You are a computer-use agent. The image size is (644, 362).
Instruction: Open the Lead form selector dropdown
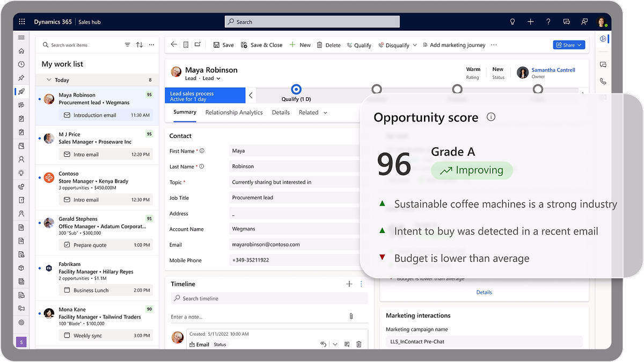tap(211, 78)
